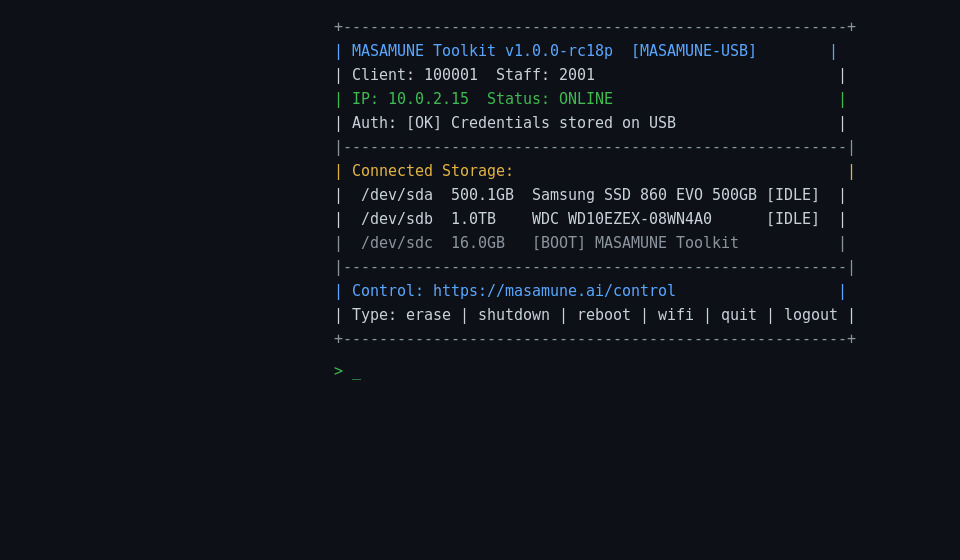Click the wifi command word
This screenshot has width=960, height=560.
(x=675, y=315)
